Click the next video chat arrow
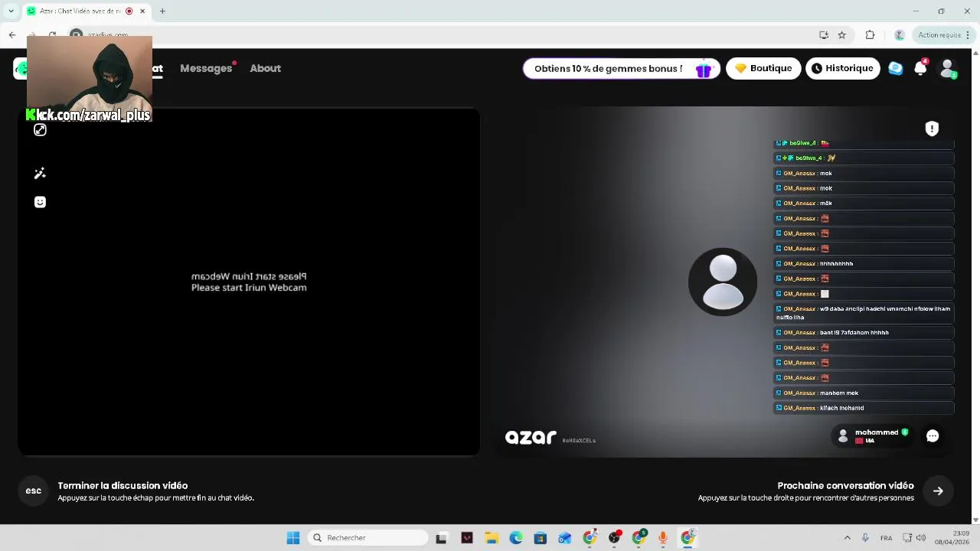 938,491
